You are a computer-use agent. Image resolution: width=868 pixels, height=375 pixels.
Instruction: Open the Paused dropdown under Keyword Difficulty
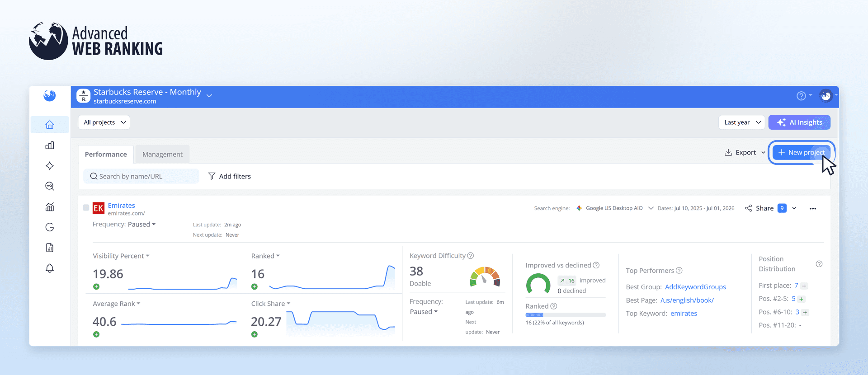[424, 312]
